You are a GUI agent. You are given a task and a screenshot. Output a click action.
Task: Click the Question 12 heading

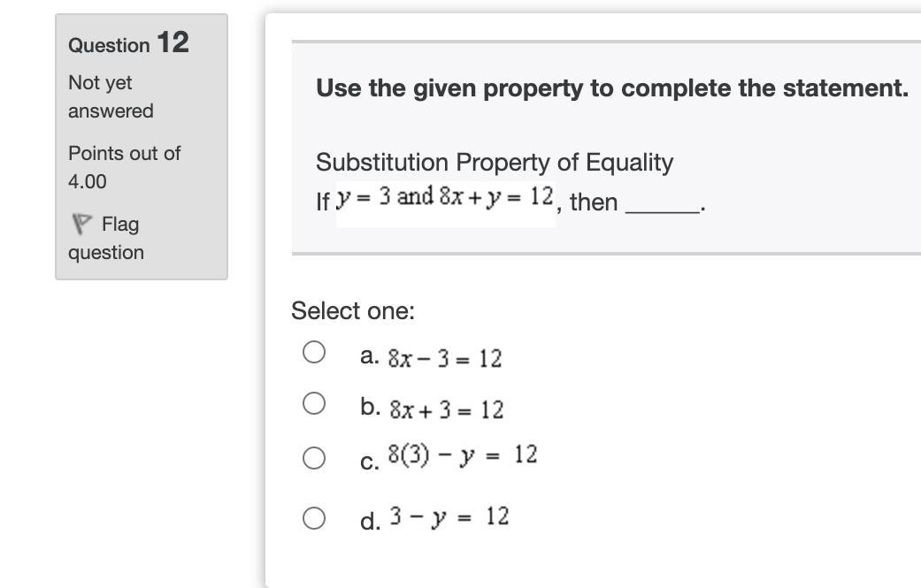pos(128,42)
